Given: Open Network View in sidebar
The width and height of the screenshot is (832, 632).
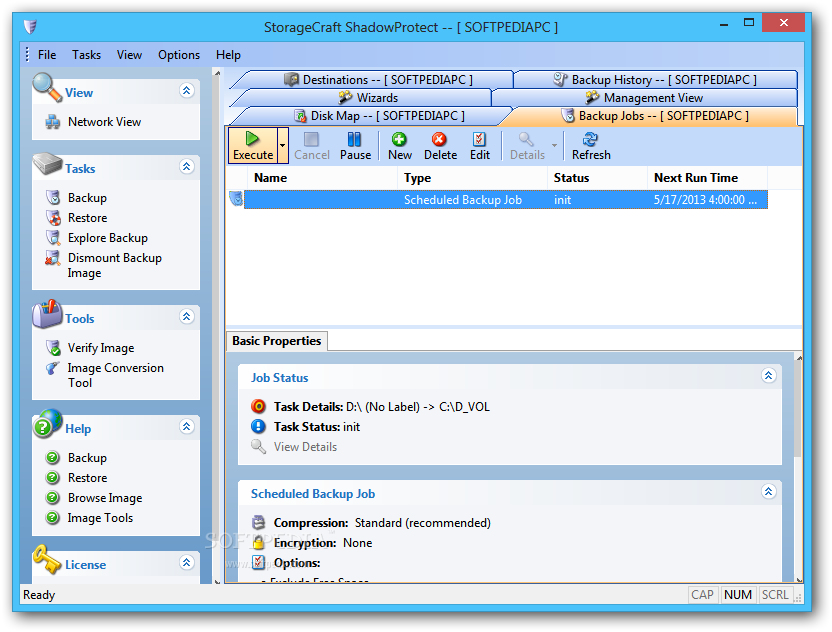Looking at the screenshot, I should [104, 122].
